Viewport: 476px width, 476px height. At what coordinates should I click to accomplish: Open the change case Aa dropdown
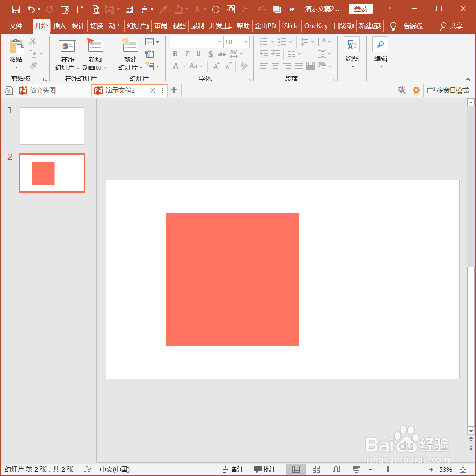pyautogui.click(x=196, y=66)
